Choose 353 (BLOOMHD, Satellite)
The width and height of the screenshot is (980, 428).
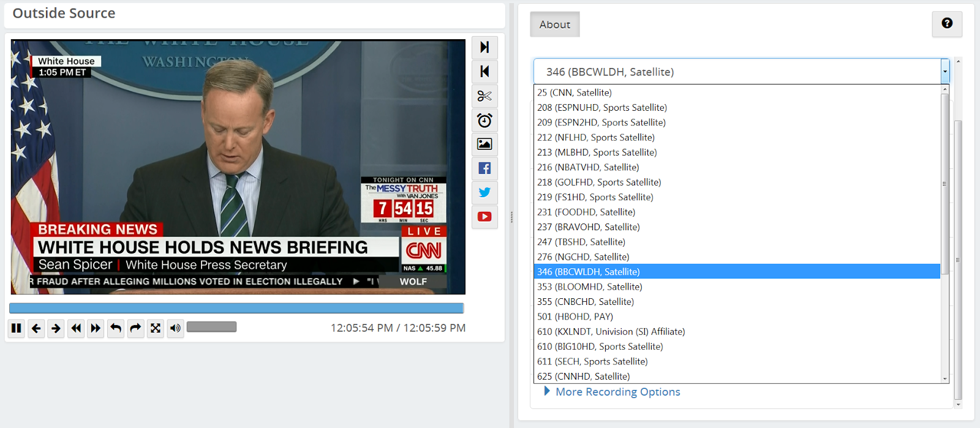[737, 287]
